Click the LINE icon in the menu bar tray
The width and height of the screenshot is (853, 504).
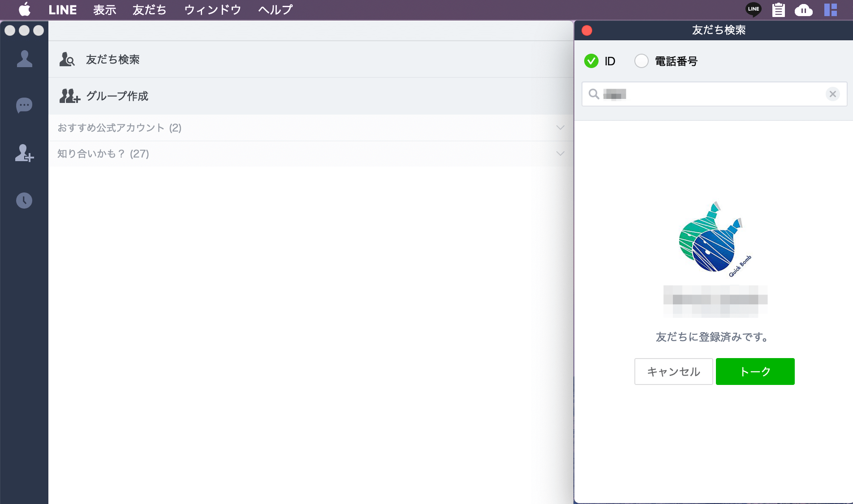click(x=753, y=9)
